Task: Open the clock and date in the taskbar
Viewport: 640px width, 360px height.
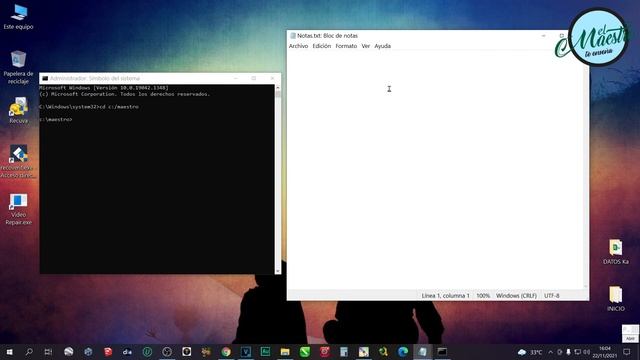Action: pos(605,352)
